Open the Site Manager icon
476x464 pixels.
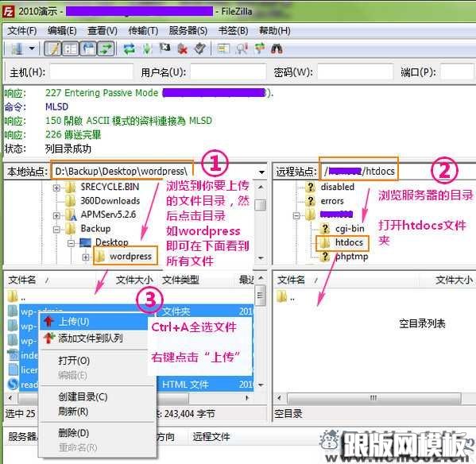(17, 48)
